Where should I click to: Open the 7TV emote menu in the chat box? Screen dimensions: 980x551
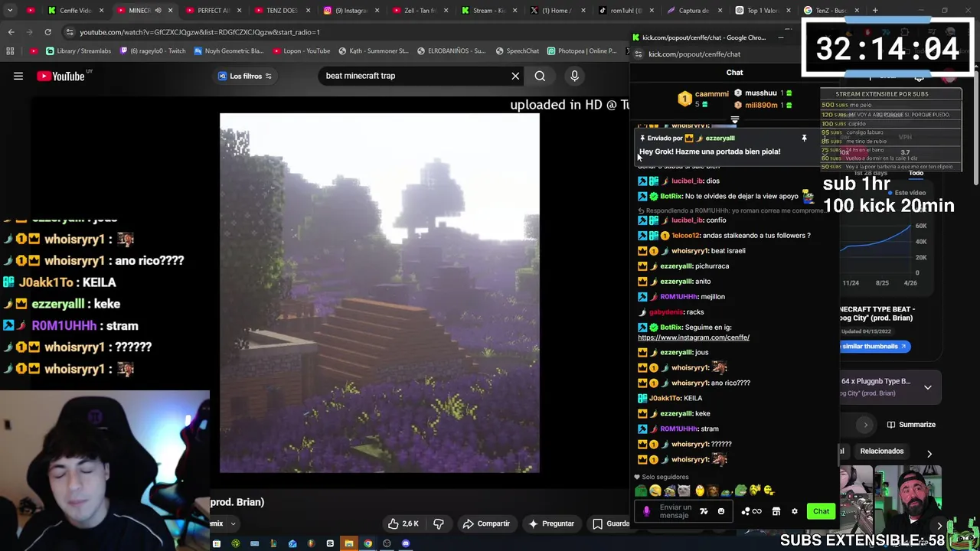[704, 511]
